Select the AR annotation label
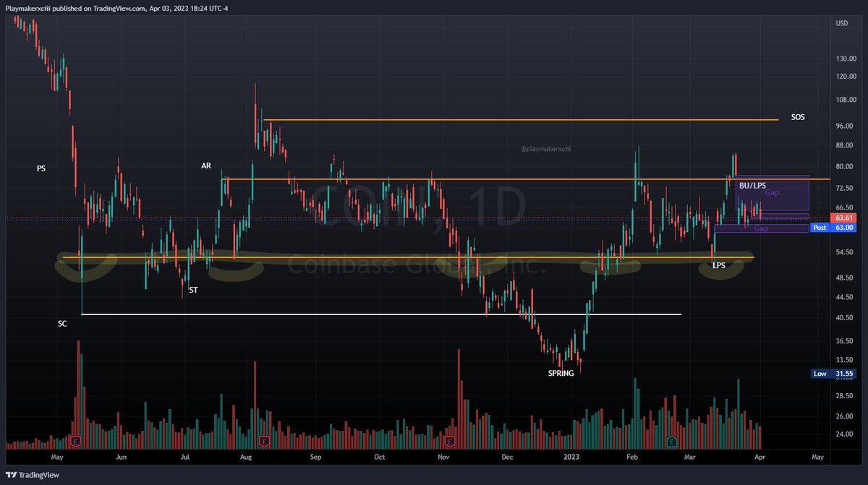Image resolution: width=868 pixels, height=485 pixels. point(206,166)
